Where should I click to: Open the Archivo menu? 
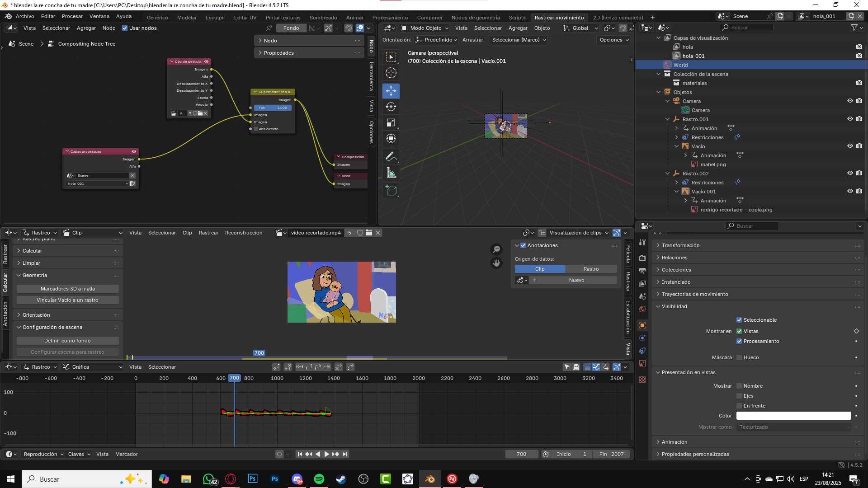(25, 16)
